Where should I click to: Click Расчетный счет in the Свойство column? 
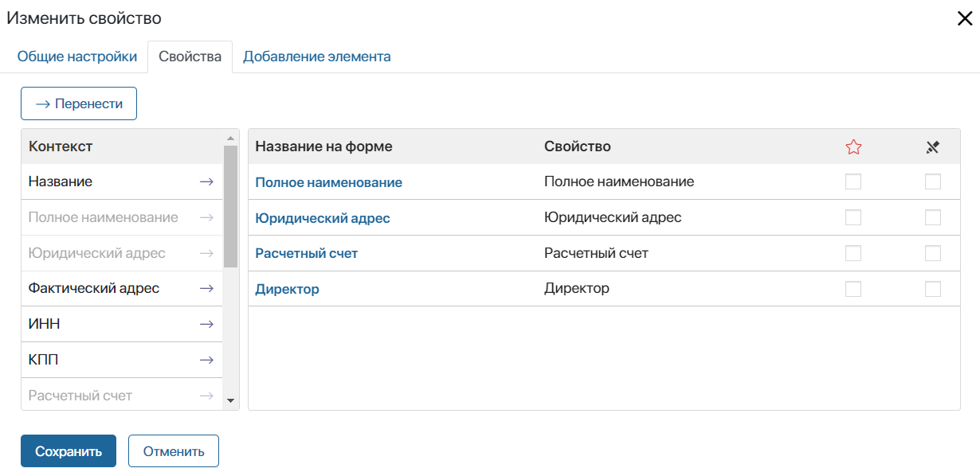[596, 253]
